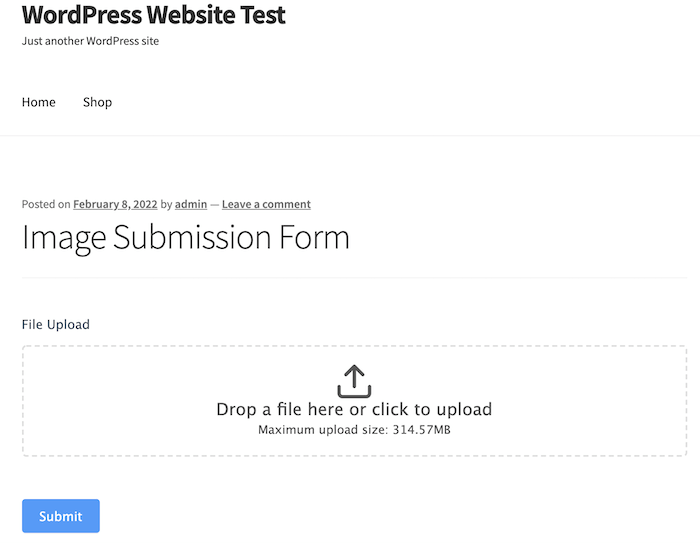View the admin author link
Image resolution: width=700 pixels, height=543 pixels.
click(x=191, y=205)
